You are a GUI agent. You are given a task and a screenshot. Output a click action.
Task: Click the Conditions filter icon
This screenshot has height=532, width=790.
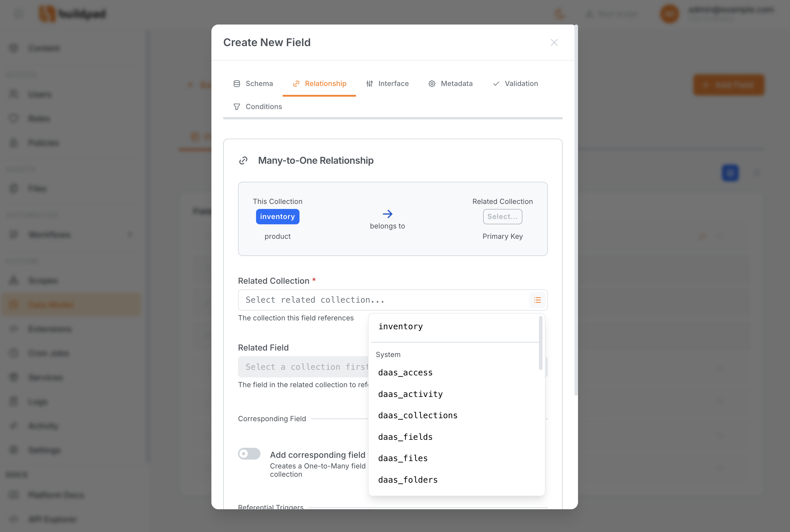pyautogui.click(x=237, y=106)
